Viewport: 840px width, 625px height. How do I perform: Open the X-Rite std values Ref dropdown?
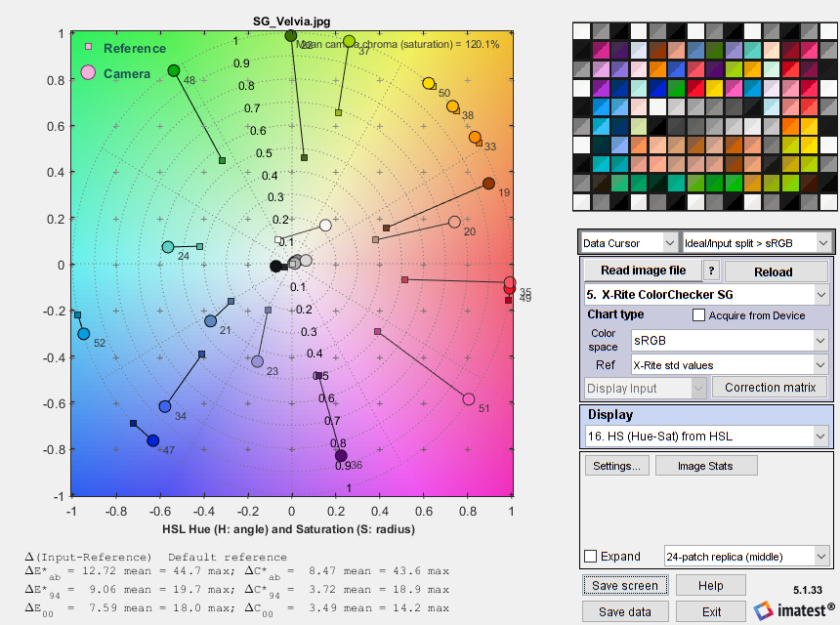point(729,365)
